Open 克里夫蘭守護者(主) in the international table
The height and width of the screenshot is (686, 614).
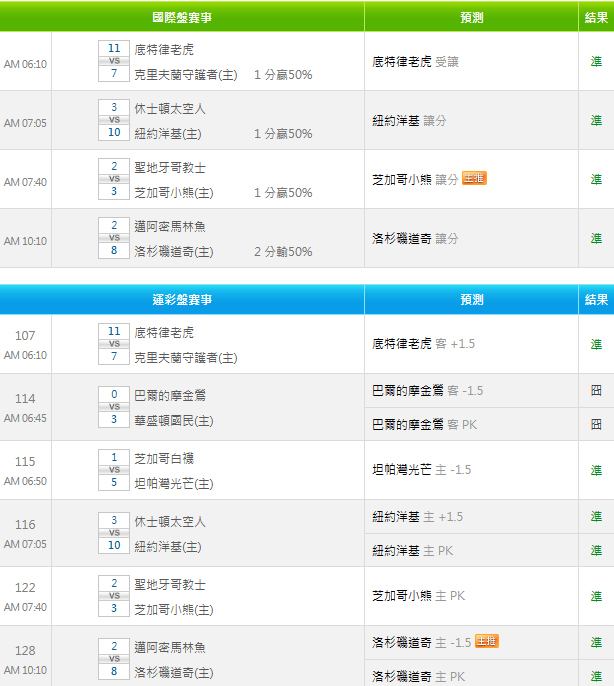(x=186, y=75)
